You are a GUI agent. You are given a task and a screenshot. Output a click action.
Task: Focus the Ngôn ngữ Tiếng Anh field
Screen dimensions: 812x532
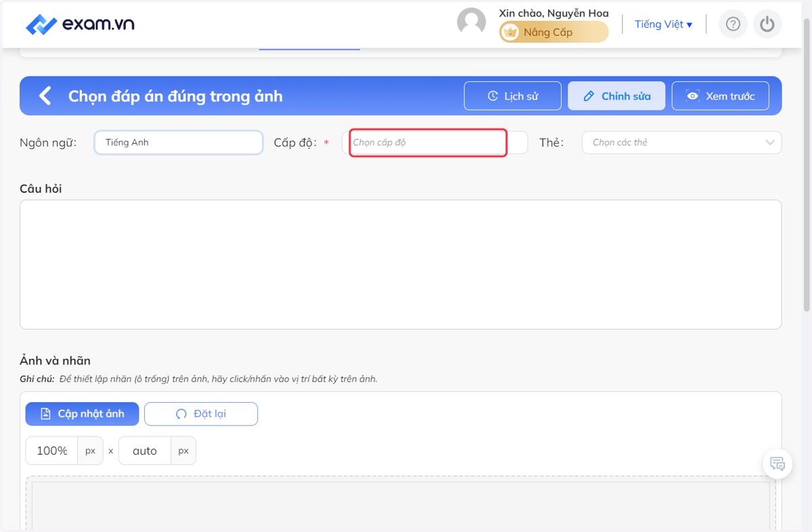pyautogui.click(x=179, y=142)
